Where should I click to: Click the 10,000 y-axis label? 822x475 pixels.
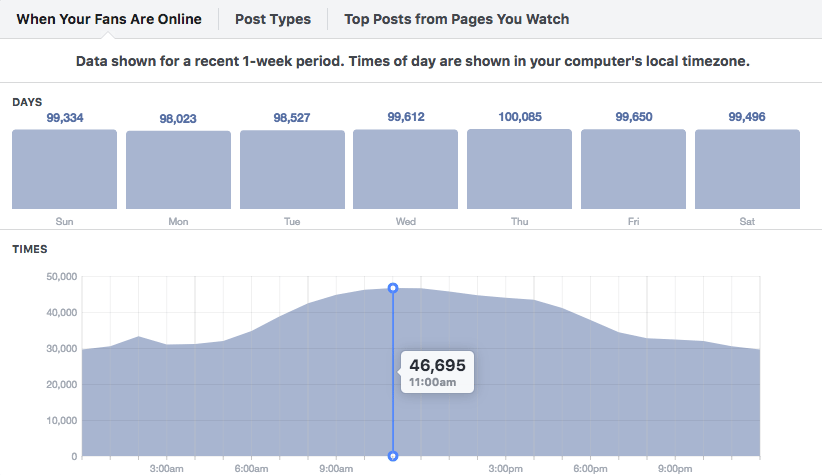[x=61, y=420]
